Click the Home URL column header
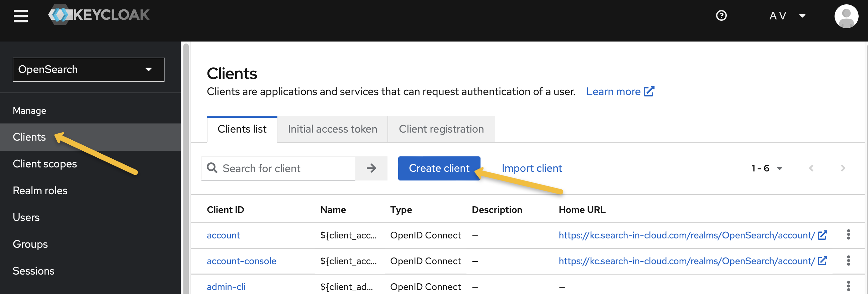 pos(582,210)
